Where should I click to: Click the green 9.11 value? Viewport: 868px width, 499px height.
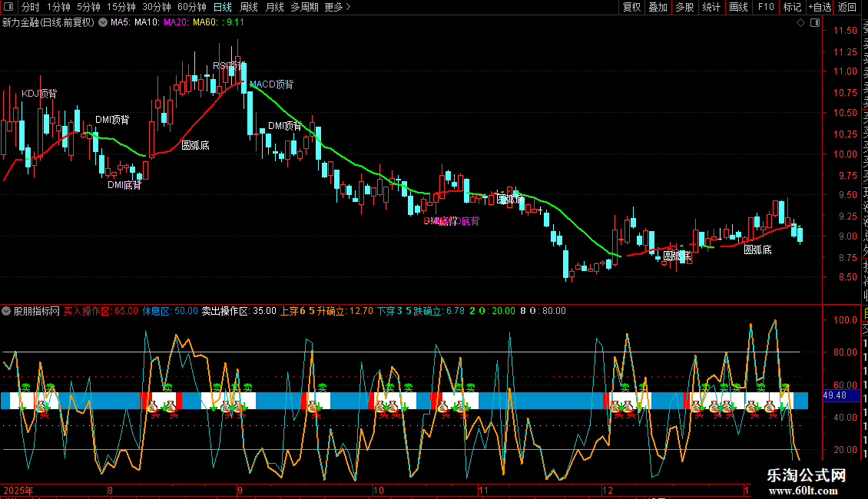click(235, 23)
